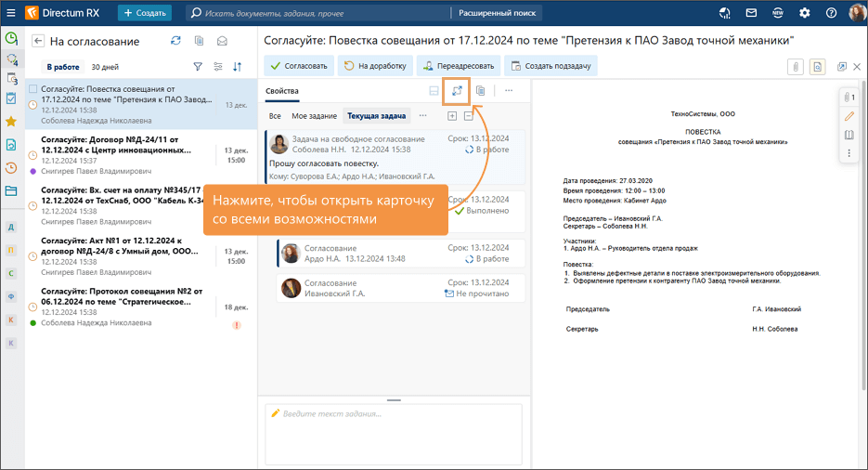The image size is (868, 470).
Task: Refresh the На согласование list
Action: (x=175, y=41)
